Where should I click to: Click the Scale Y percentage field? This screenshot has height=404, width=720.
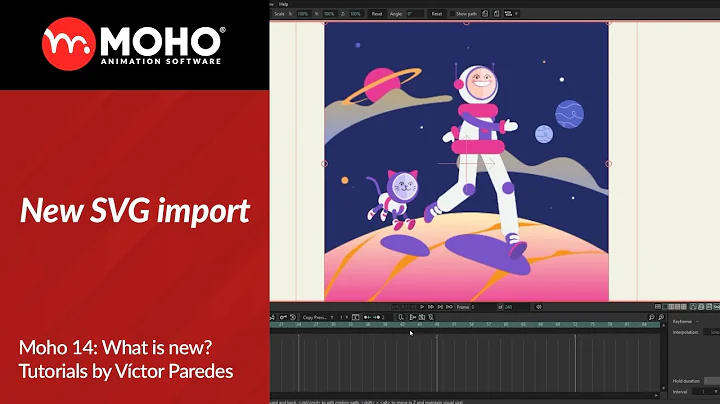tap(330, 14)
